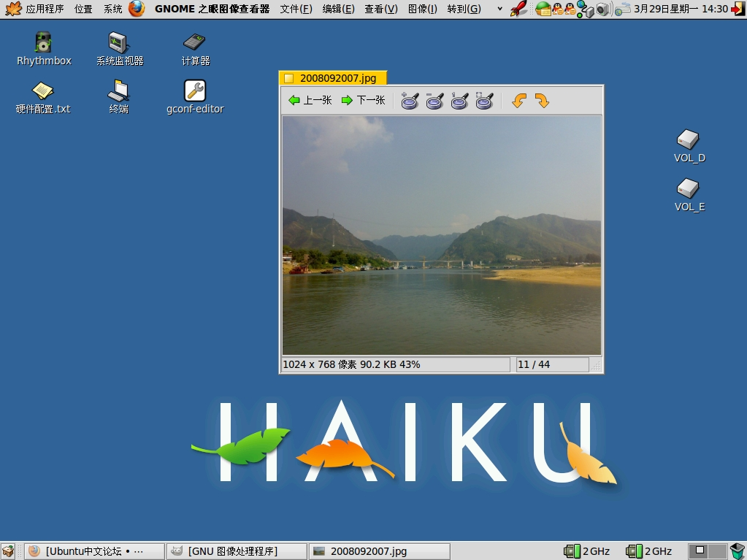
Task: Open 计算器 desktop icon
Action: click(195, 49)
